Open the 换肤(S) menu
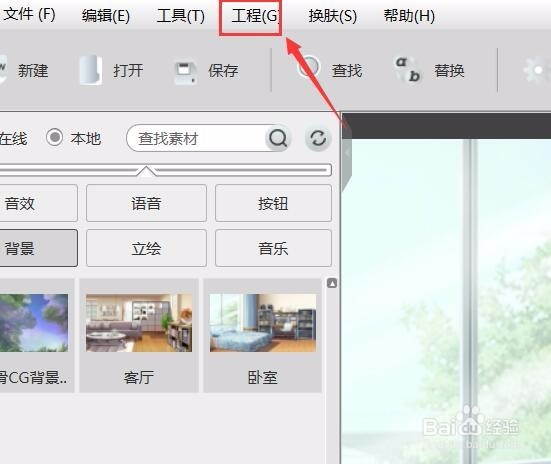 coord(332,16)
